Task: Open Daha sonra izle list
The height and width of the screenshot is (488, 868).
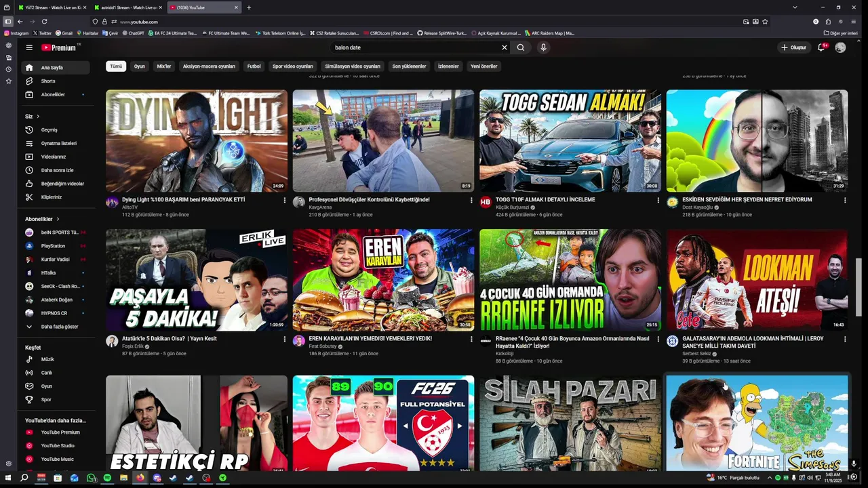Action: coord(56,170)
